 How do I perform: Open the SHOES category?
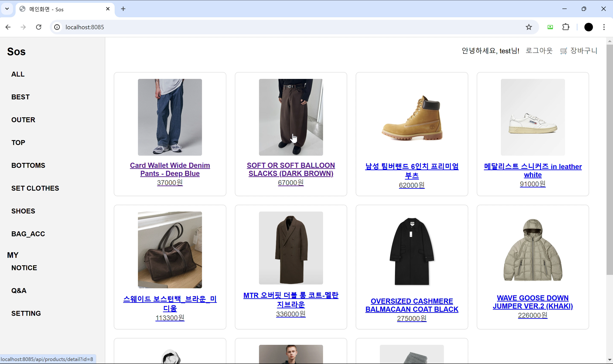tap(23, 211)
